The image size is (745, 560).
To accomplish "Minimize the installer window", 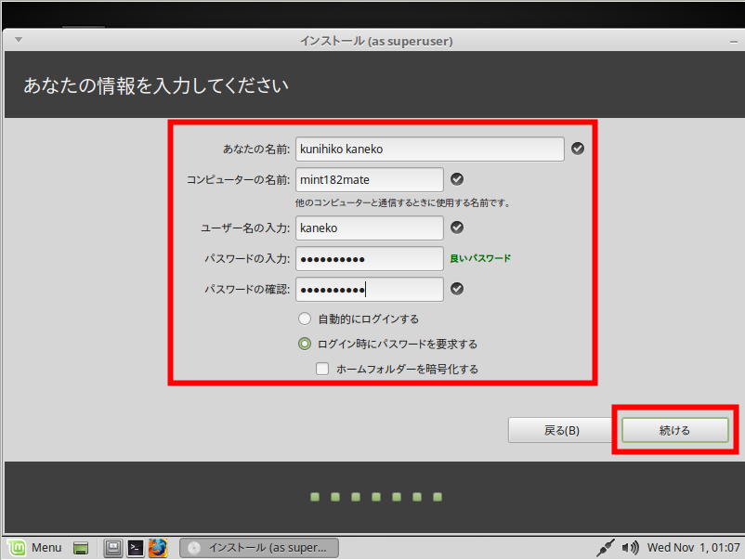I will click(x=734, y=42).
